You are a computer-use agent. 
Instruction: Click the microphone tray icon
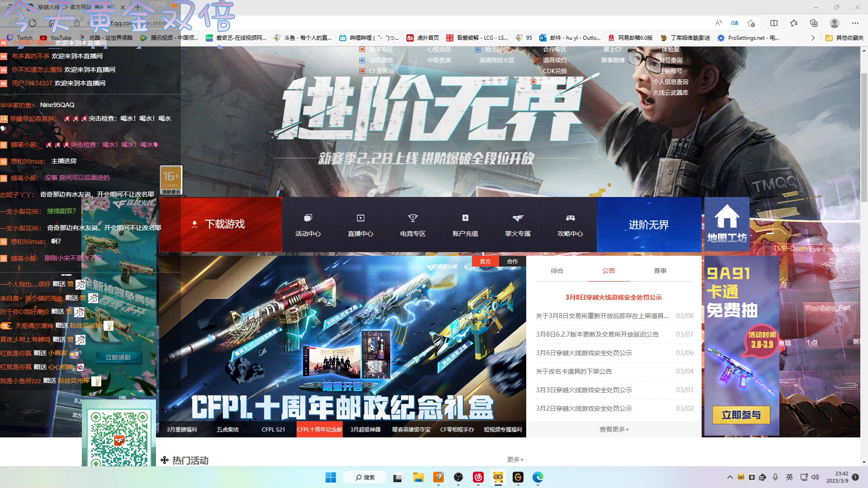(x=775, y=477)
